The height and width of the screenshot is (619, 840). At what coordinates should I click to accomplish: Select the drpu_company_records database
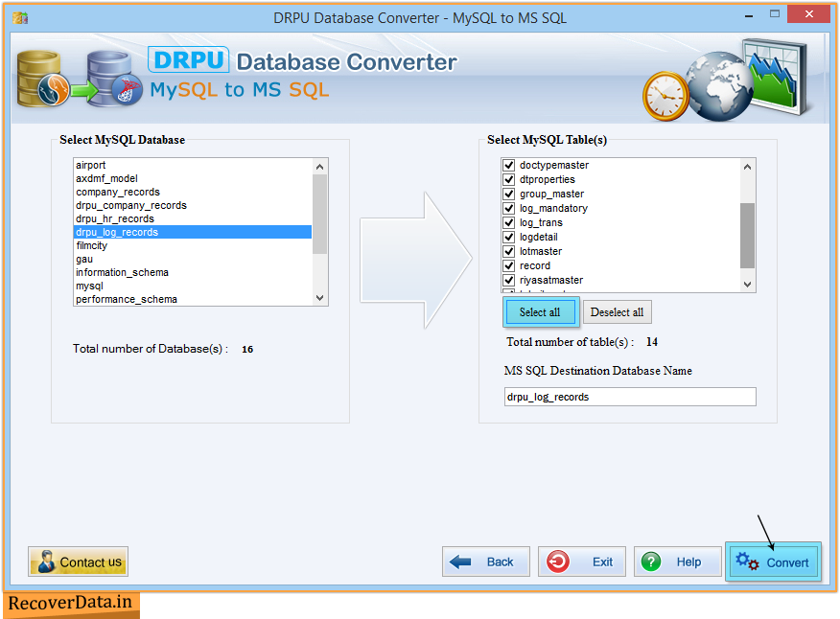[193, 205]
